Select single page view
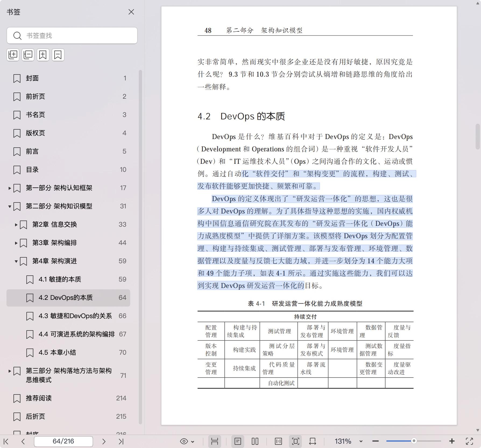 [x=238, y=441]
